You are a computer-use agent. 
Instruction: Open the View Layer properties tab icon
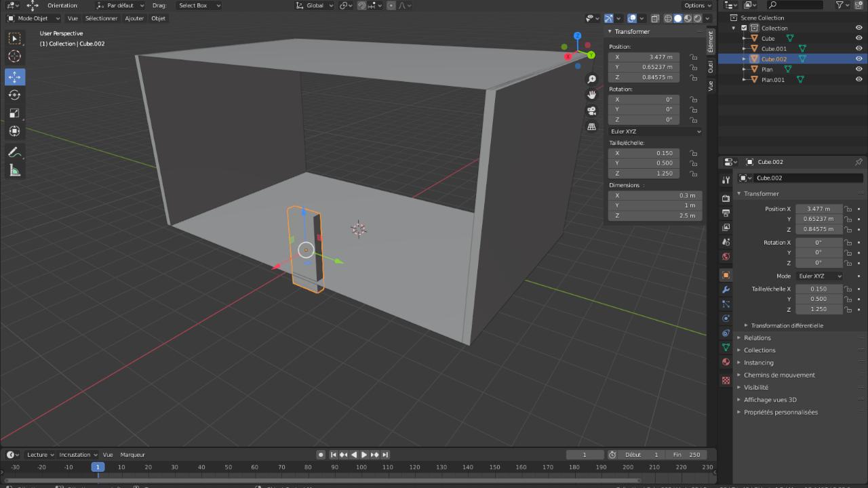726,228
